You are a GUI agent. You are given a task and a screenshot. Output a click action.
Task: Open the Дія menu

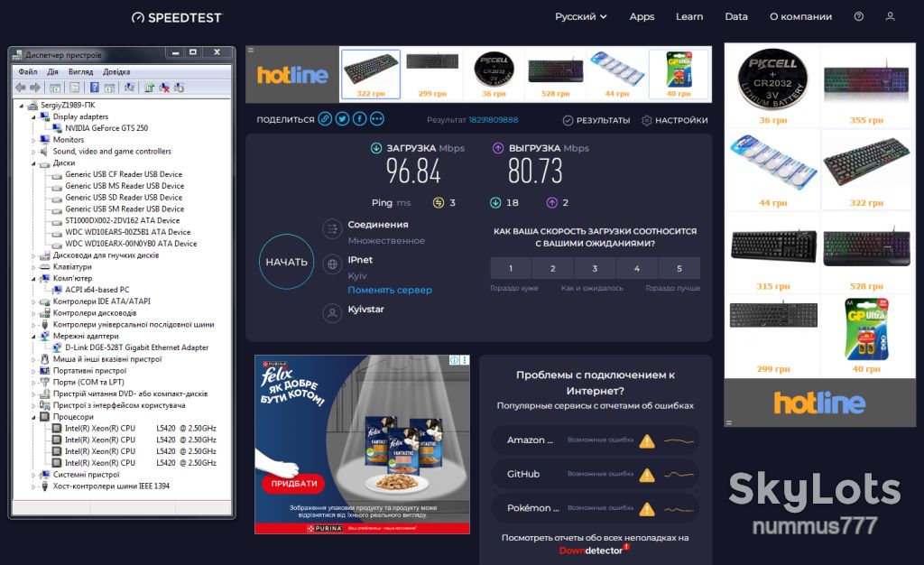52,72
